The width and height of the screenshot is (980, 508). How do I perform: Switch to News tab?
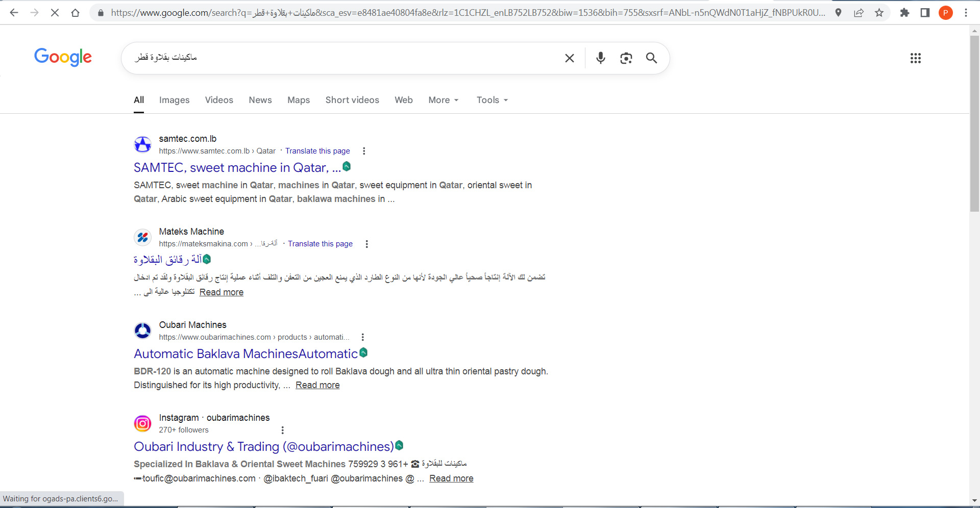[x=260, y=100]
